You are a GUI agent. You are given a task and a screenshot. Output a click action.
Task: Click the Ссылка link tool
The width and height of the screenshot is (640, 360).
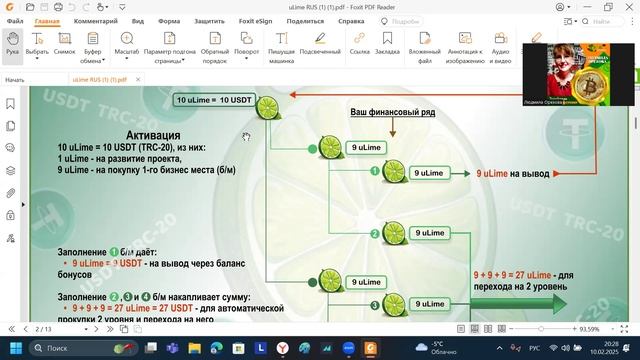coord(360,43)
